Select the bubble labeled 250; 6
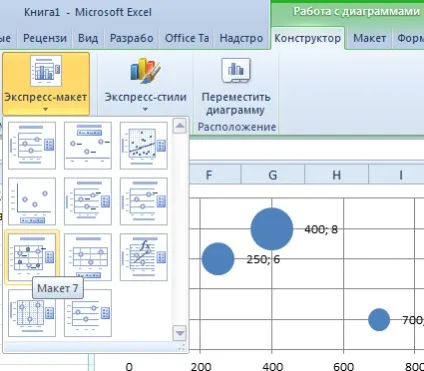Viewport: 424px width, 371px height. (x=218, y=259)
